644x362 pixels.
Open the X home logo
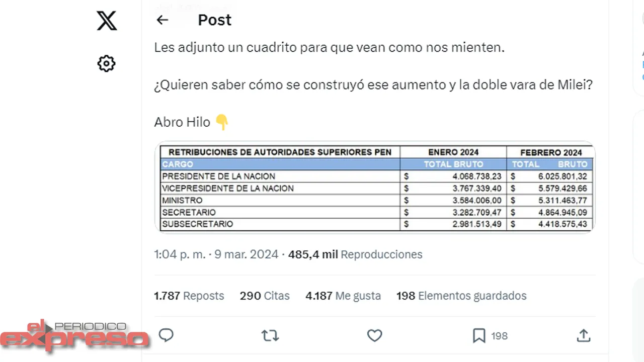tap(106, 21)
